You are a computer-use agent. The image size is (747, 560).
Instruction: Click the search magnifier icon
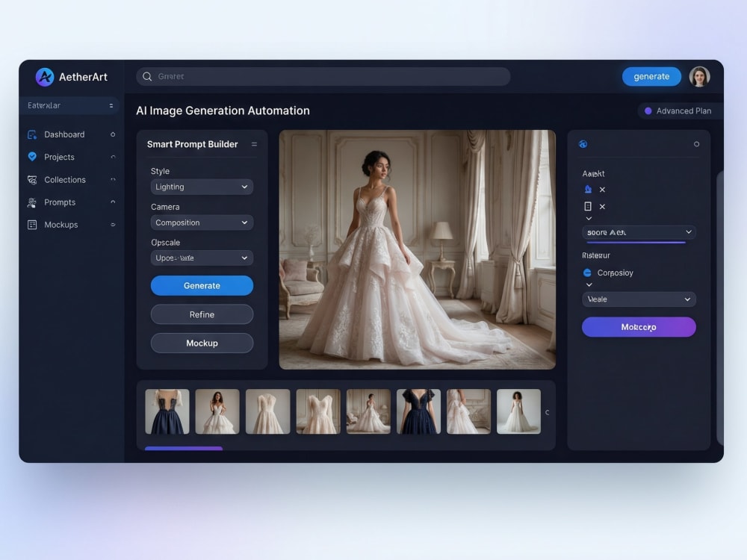(147, 77)
